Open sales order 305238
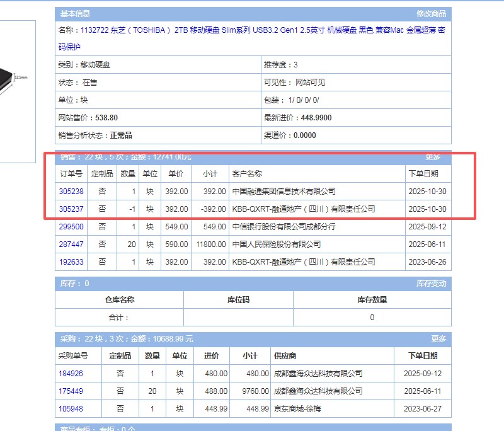504x431 pixels. (x=71, y=191)
